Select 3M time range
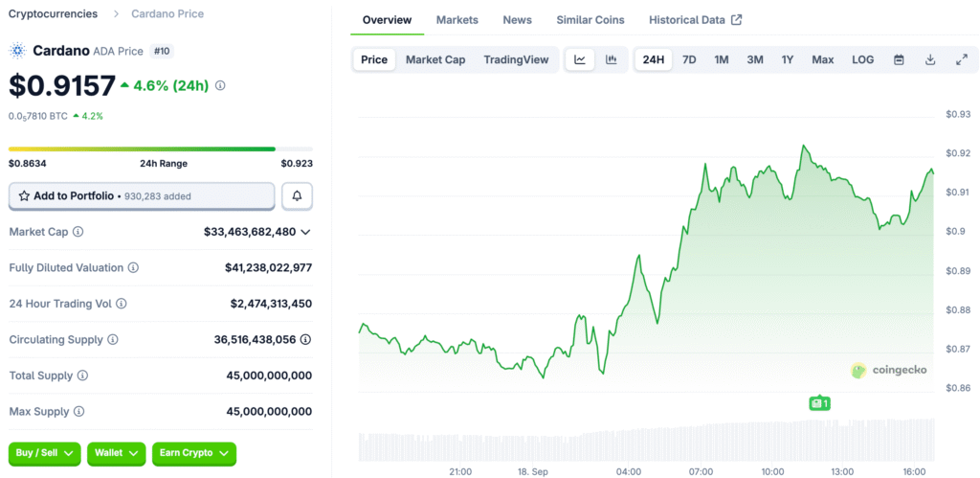Image resolution: width=980 pixels, height=478 pixels. 755,60
